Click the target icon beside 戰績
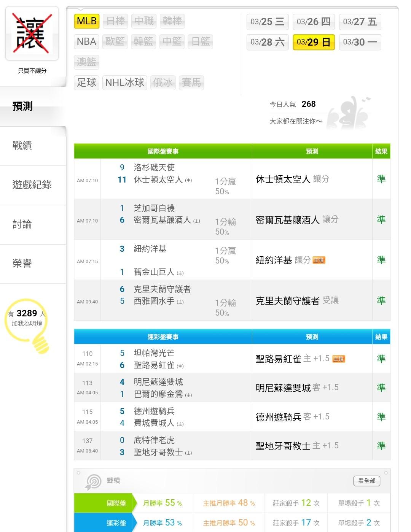The height and width of the screenshot is (532, 411). point(93,482)
